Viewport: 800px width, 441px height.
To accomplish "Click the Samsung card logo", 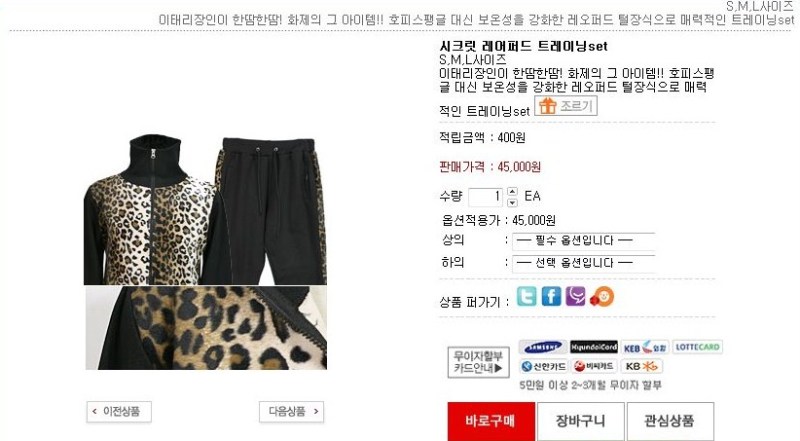I will [x=543, y=347].
